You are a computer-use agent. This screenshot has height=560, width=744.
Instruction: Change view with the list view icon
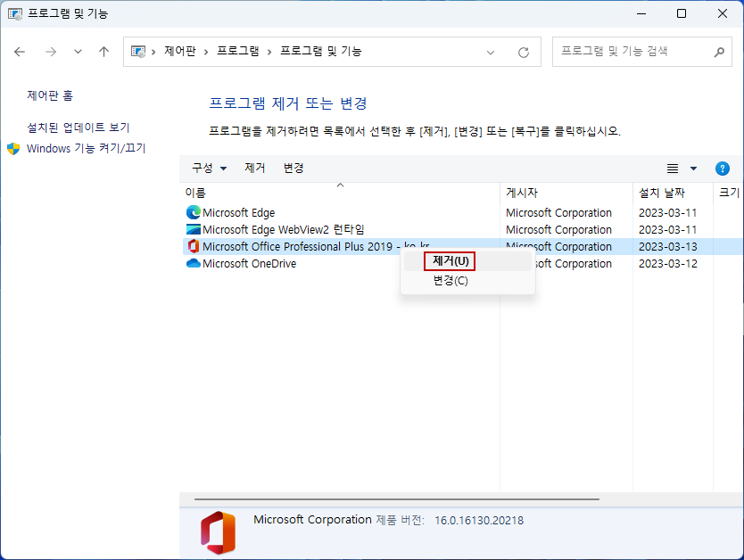pos(673,169)
